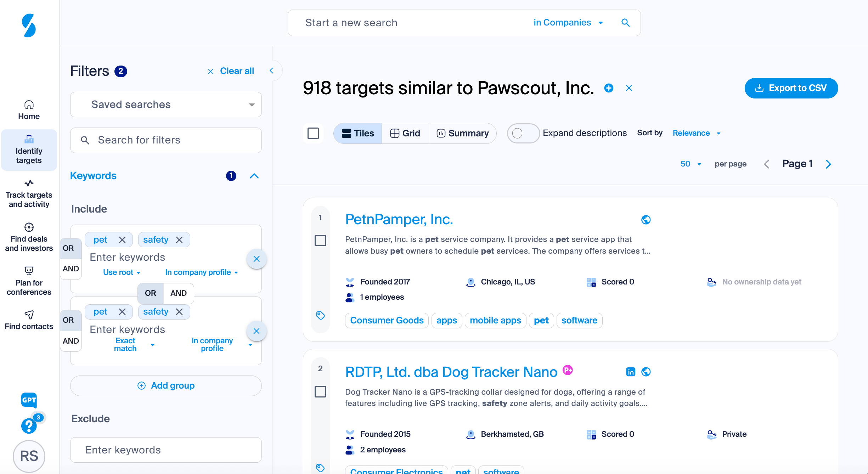Click the blue plus icon beside Pawscout title
Image resolution: width=868 pixels, height=474 pixels.
pos(609,88)
